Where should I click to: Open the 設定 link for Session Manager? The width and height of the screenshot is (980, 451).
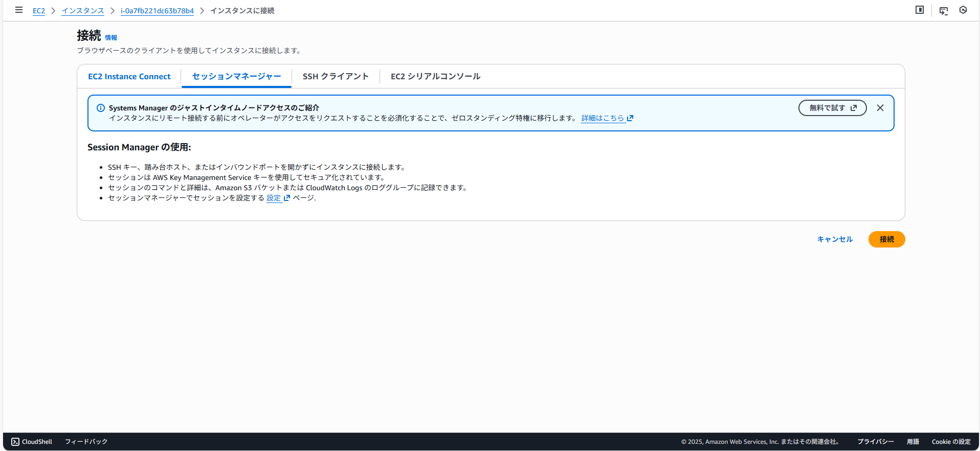278,198
